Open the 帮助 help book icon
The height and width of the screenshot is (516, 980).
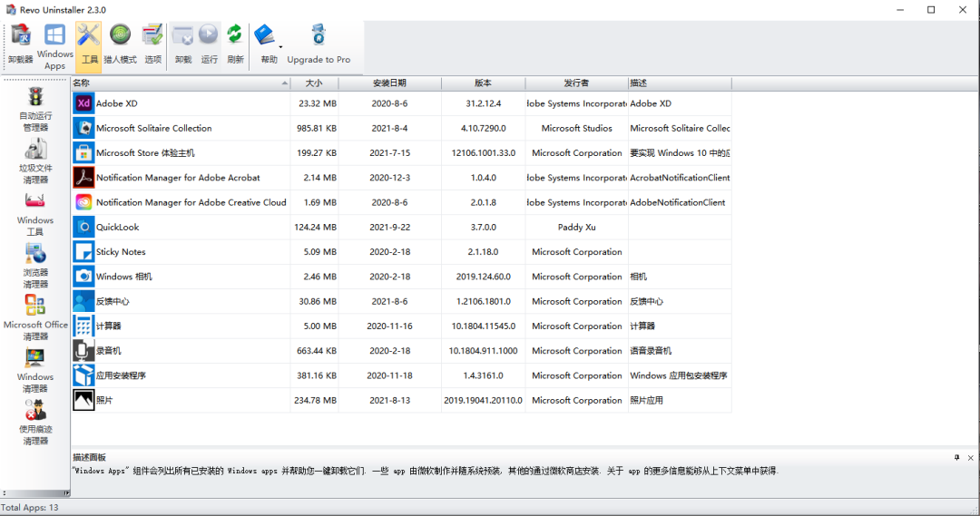266,36
